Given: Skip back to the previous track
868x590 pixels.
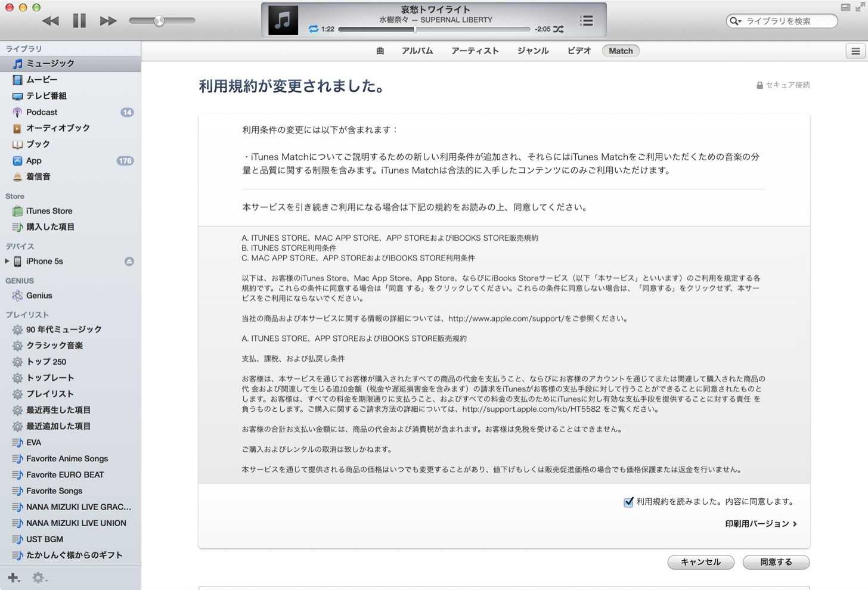Looking at the screenshot, I should point(51,21).
